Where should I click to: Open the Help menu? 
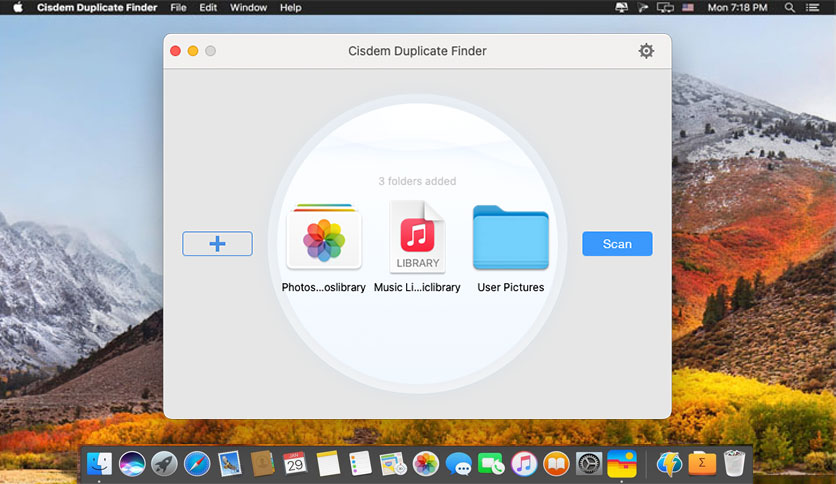pos(291,7)
